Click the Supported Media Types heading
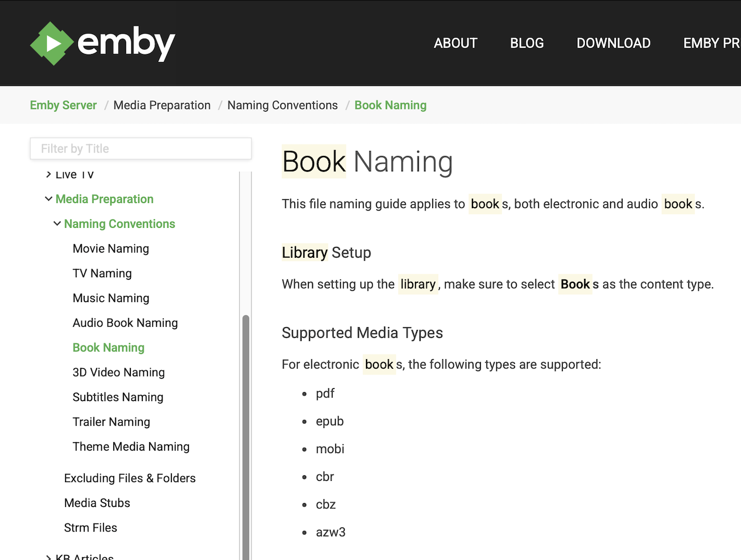741x560 pixels. 363,332
